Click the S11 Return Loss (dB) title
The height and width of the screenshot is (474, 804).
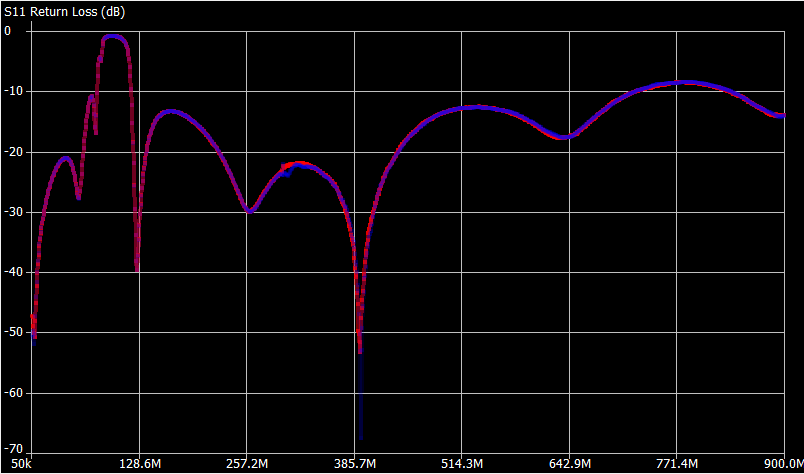pos(57,11)
